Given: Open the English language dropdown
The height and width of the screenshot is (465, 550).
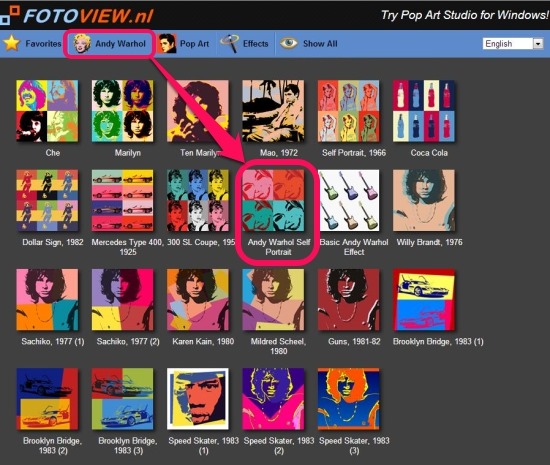Looking at the screenshot, I should [x=513, y=43].
